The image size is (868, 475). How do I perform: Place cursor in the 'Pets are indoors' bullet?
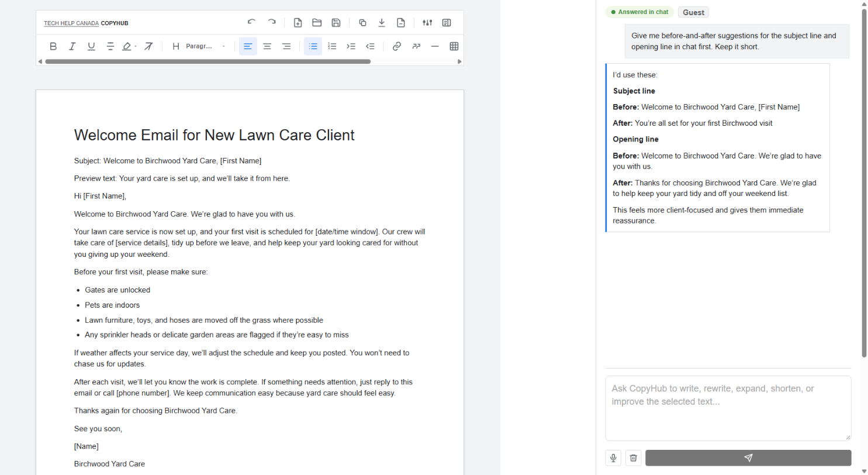pos(112,305)
